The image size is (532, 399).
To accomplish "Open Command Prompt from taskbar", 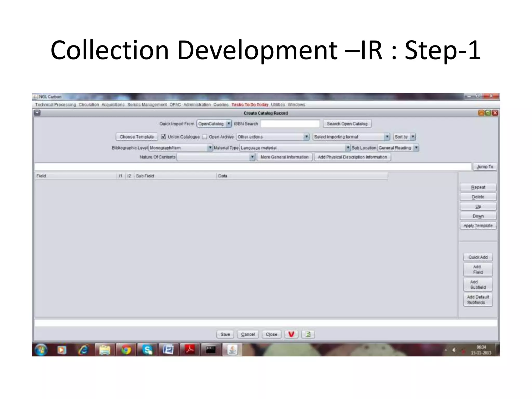I will (211, 350).
